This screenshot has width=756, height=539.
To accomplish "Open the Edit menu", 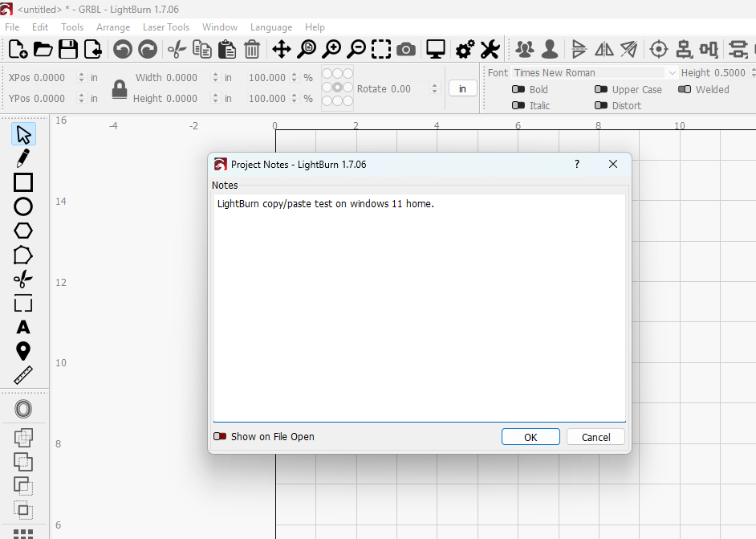I will pos(40,27).
